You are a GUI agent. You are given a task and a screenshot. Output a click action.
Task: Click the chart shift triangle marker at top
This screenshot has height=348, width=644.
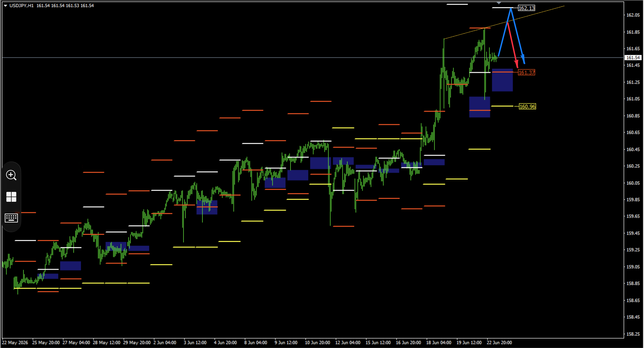499,3
